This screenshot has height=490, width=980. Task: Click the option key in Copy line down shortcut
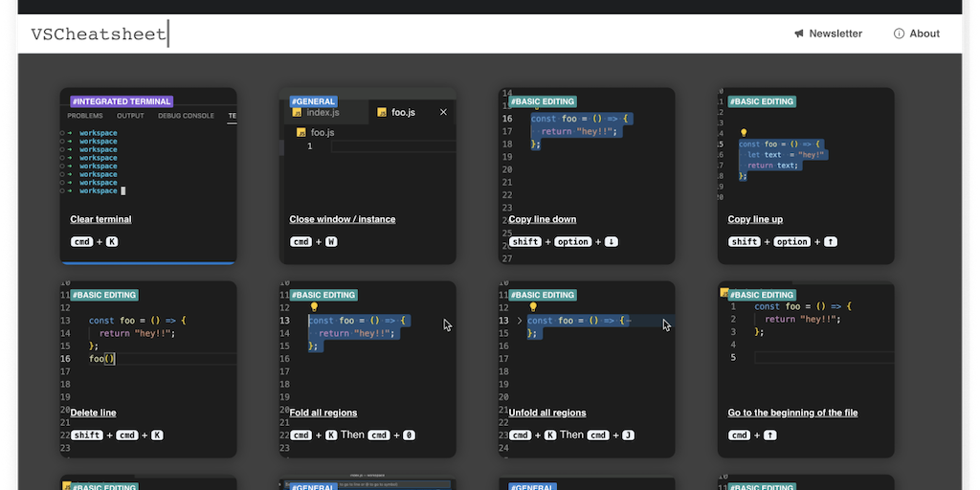point(573,242)
